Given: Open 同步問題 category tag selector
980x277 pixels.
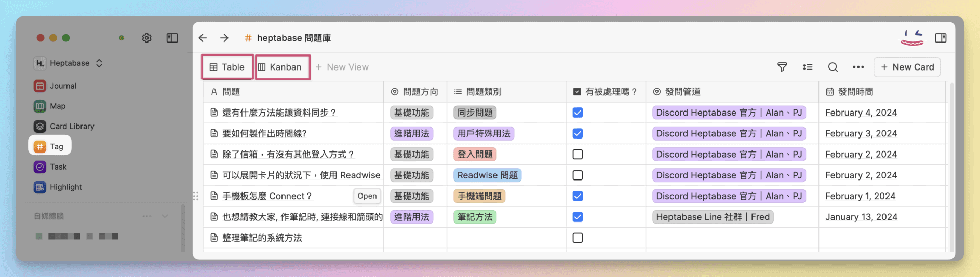Looking at the screenshot, I should (x=475, y=113).
